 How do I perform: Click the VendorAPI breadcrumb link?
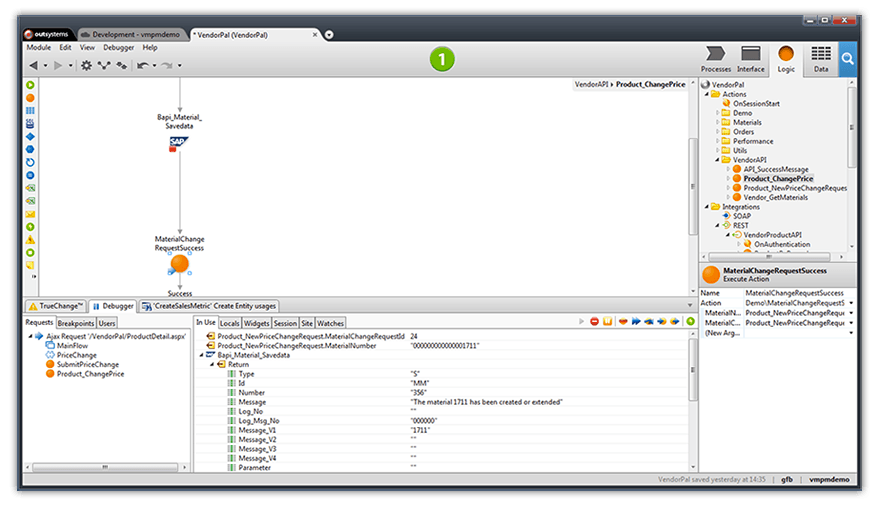[591, 84]
